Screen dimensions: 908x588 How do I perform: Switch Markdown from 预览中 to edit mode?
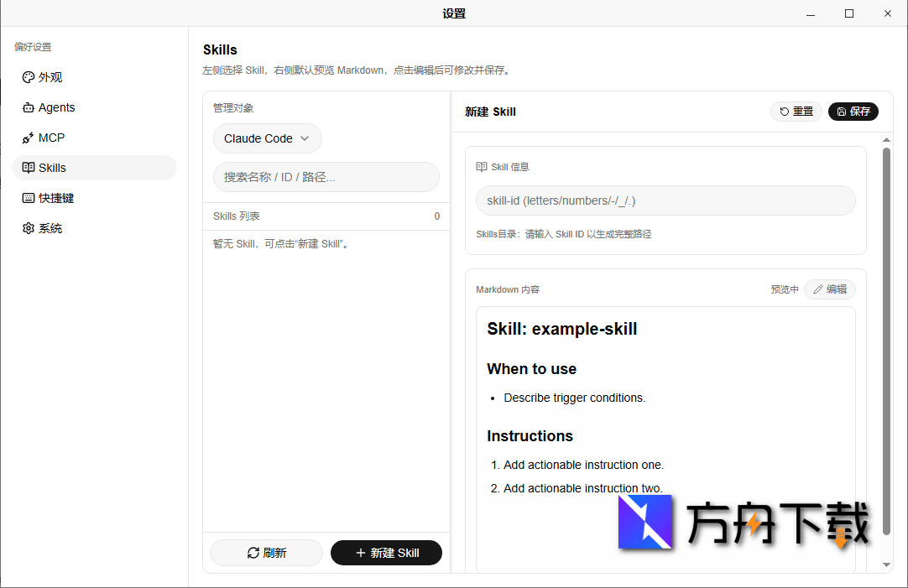click(829, 289)
